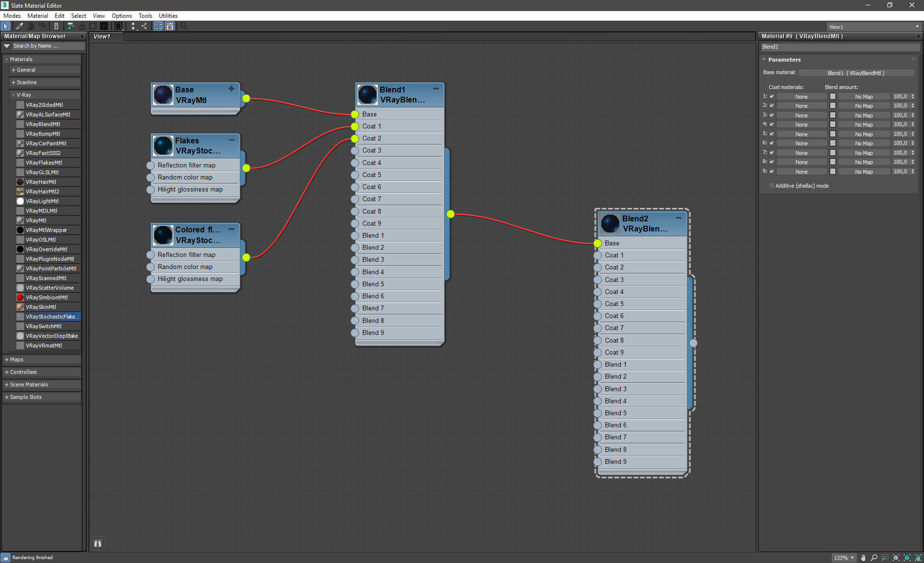This screenshot has height=563, width=924.
Task: Click the Parameter Editor toggle icon
Action: pyautogui.click(x=170, y=26)
